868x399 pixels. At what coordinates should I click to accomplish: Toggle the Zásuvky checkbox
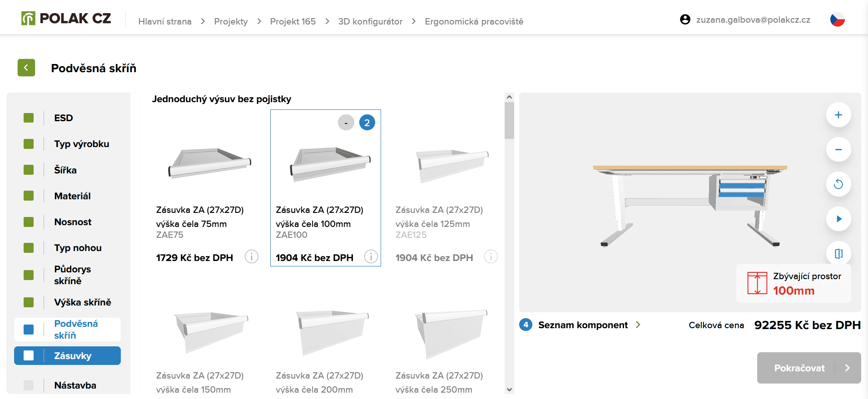[29, 355]
